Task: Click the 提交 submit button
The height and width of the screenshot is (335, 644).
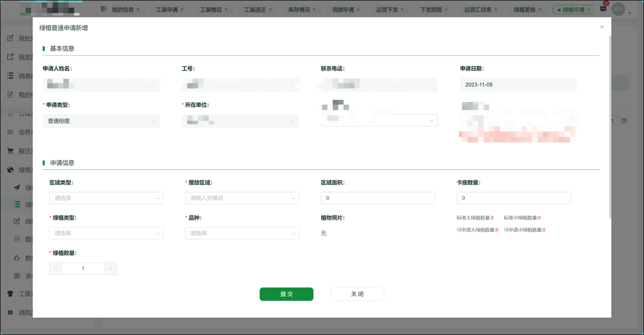Action: 286,294
